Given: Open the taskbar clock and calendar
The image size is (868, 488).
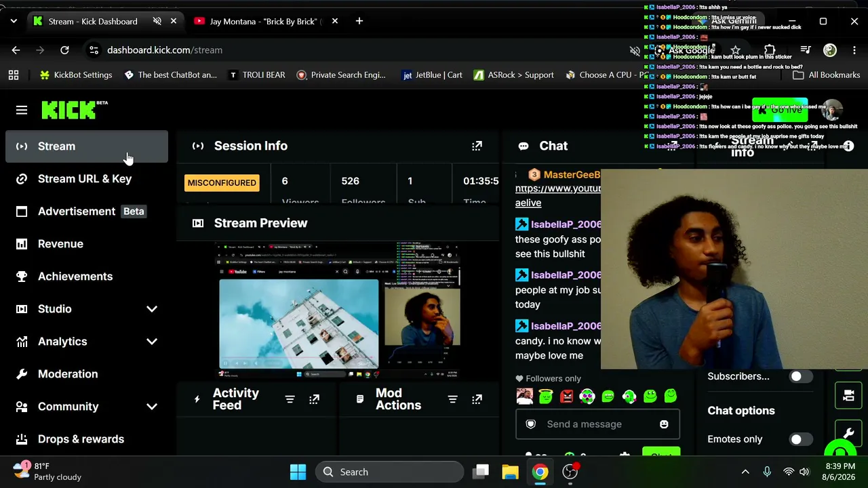Looking at the screenshot, I should tap(840, 472).
